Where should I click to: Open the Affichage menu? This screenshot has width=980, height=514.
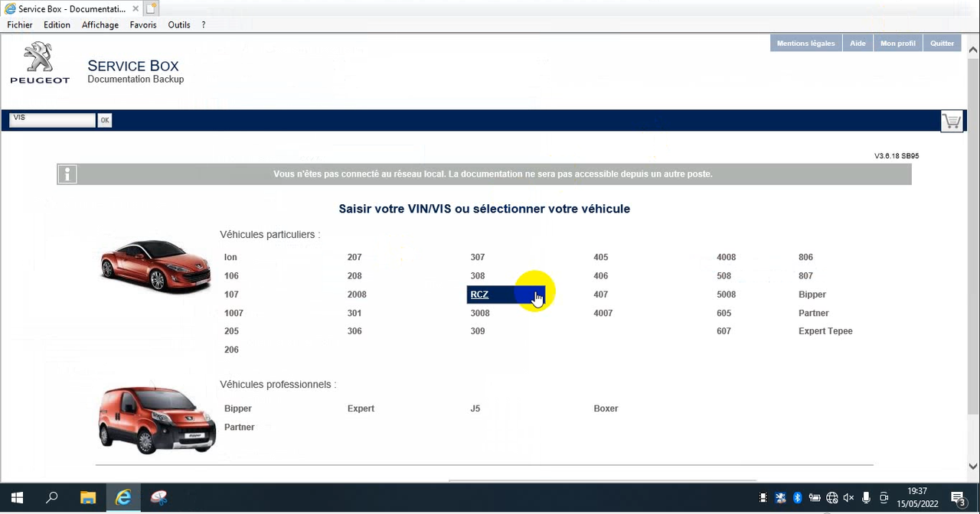click(100, 25)
